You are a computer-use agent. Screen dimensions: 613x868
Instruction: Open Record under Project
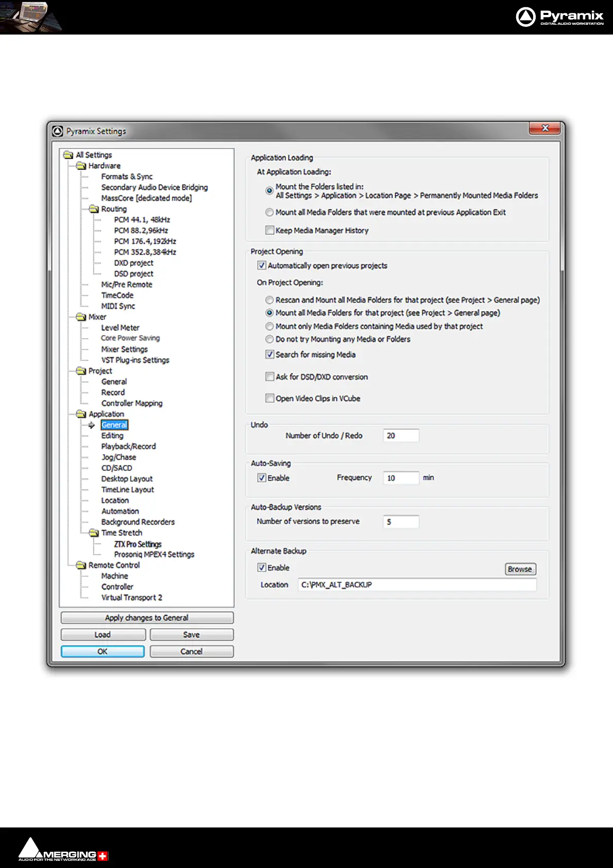[x=113, y=392]
